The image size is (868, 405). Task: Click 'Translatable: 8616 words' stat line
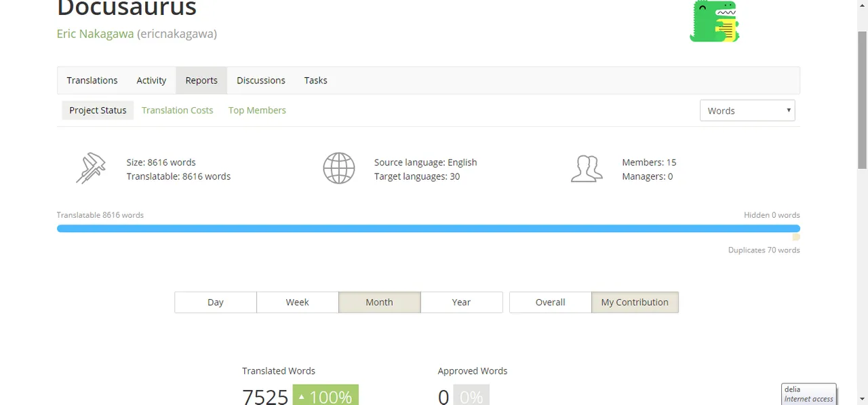(178, 176)
